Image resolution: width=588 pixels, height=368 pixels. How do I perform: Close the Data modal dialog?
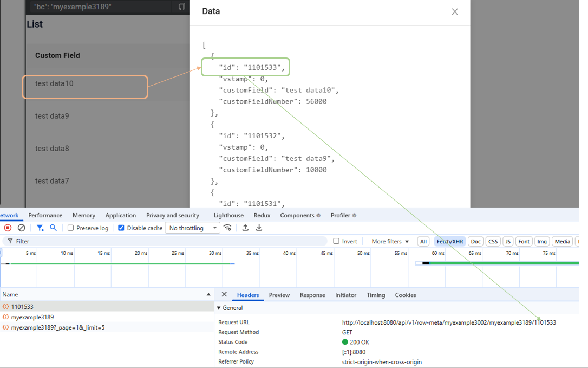[x=455, y=12]
